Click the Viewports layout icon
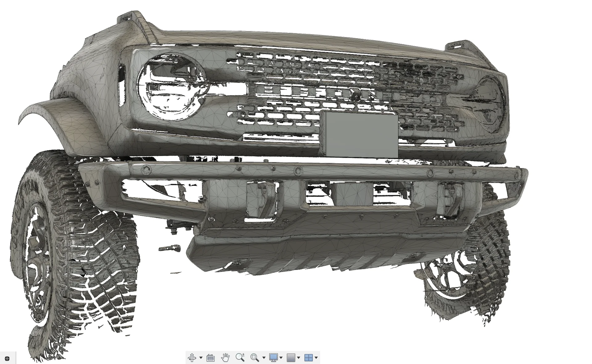592x364 pixels. pyautogui.click(x=308, y=358)
